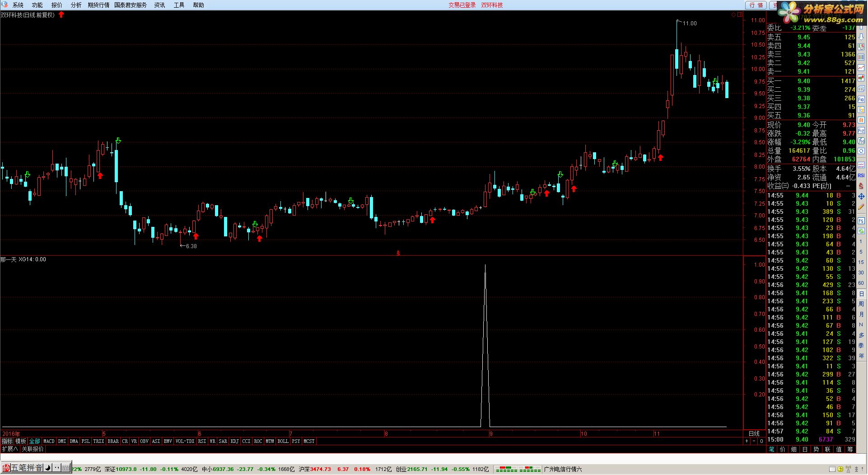Click the 指标 tab label
868x475 pixels.
click(x=7, y=441)
